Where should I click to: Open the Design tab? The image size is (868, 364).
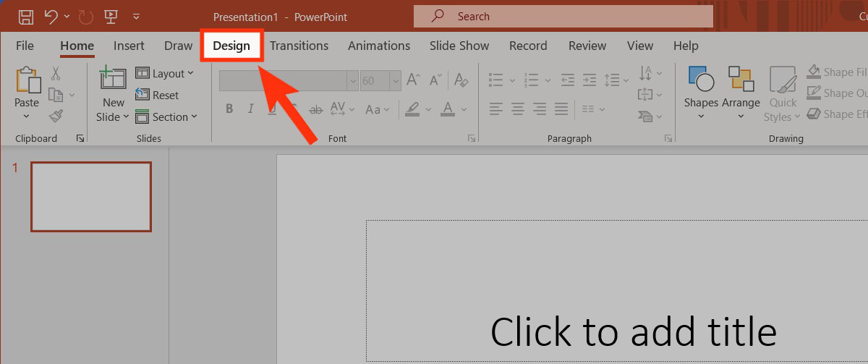click(231, 46)
